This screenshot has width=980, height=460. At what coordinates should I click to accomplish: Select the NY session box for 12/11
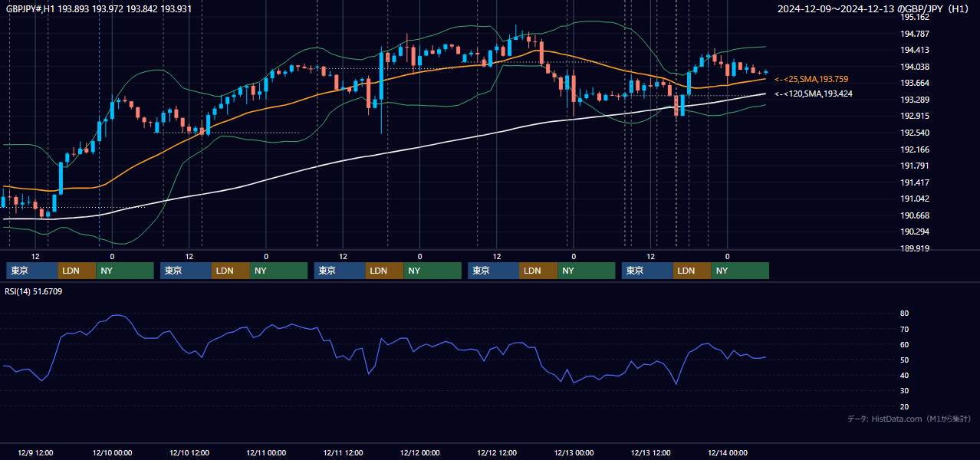432,271
